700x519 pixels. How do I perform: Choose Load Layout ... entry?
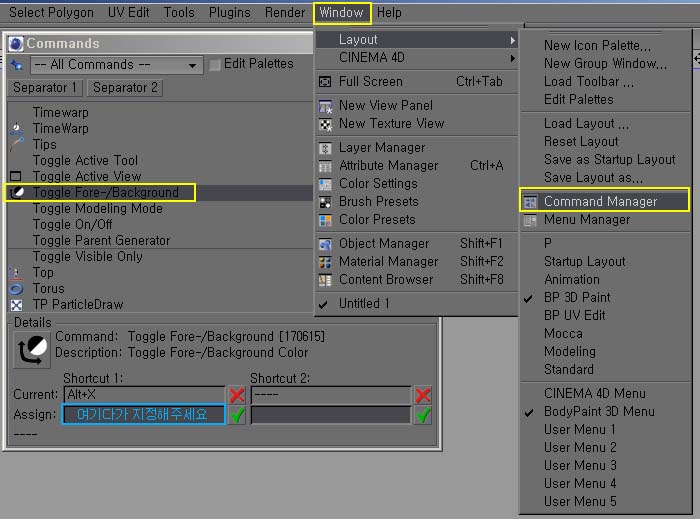pyautogui.click(x=586, y=124)
